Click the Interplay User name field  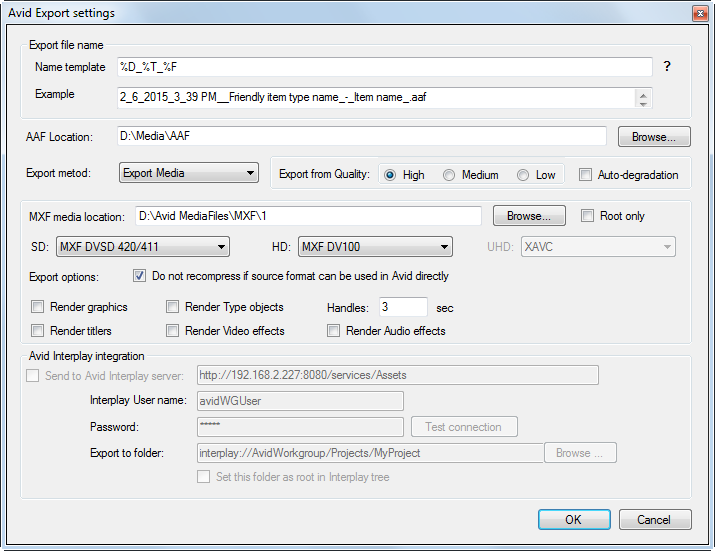(300, 401)
